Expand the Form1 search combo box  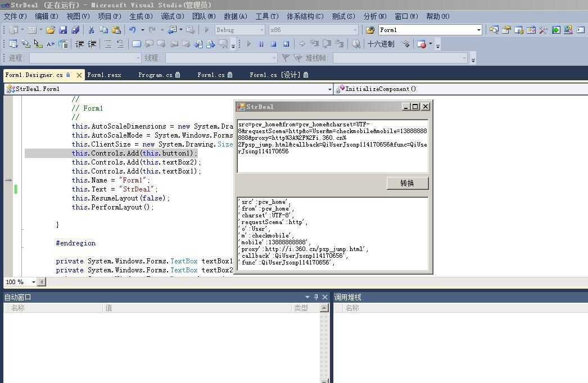click(478, 30)
